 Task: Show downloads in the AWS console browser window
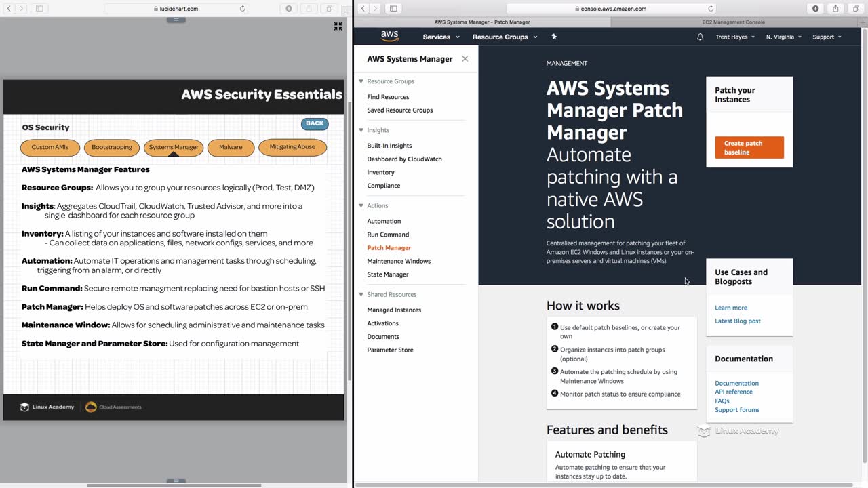(815, 9)
